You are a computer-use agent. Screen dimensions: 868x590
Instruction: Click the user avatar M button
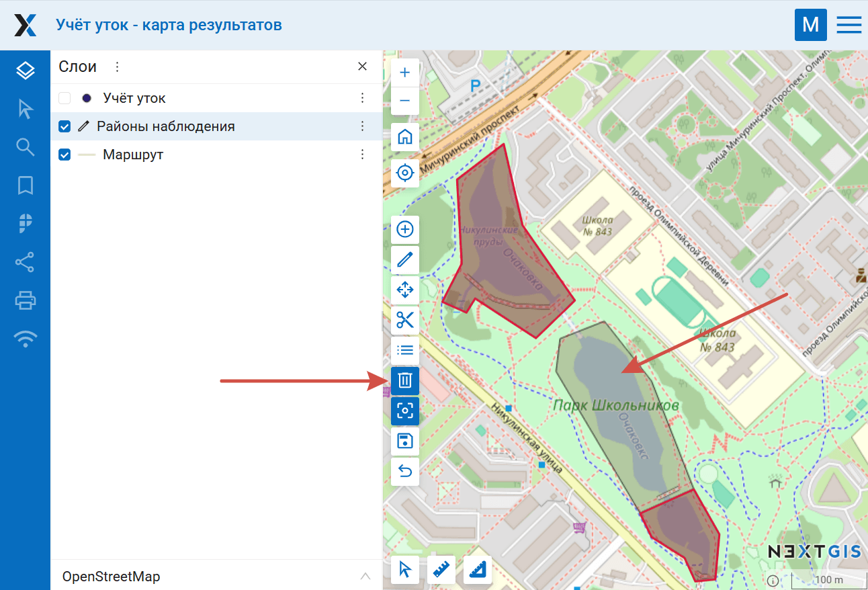[810, 25]
